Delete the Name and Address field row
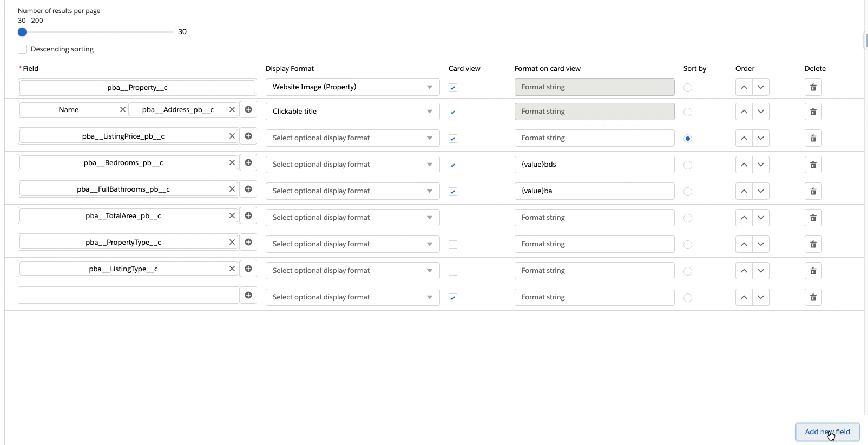Viewport: 868px width, 445px height. click(x=813, y=112)
